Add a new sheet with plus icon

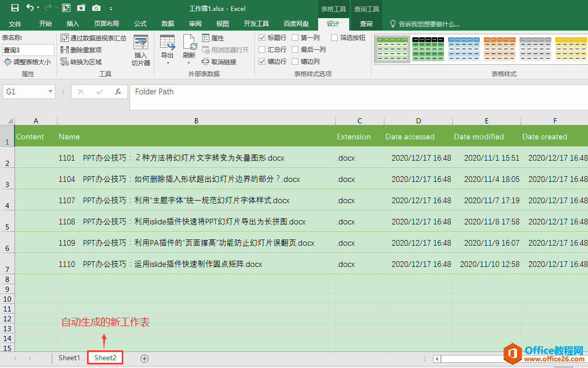145,358
